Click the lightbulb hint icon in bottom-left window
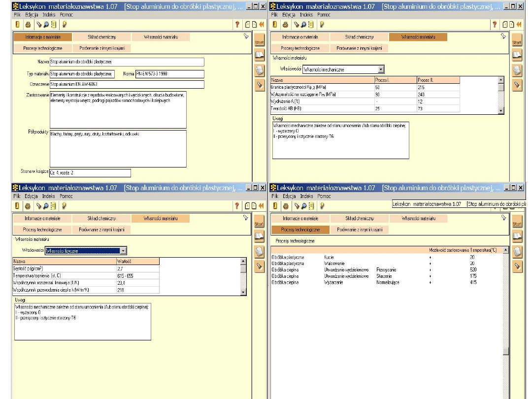This screenshot has width=532, height=399. pyautogui.click(x=64, y=205)
